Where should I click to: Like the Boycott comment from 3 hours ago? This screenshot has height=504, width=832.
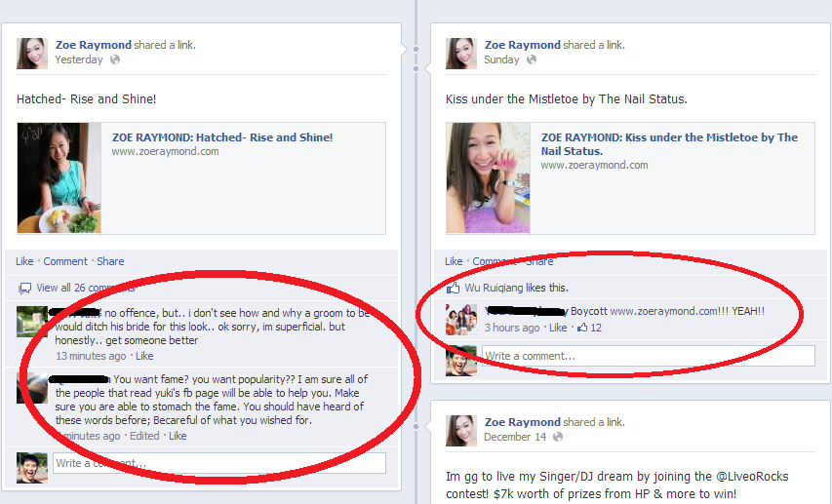[558, 328]
